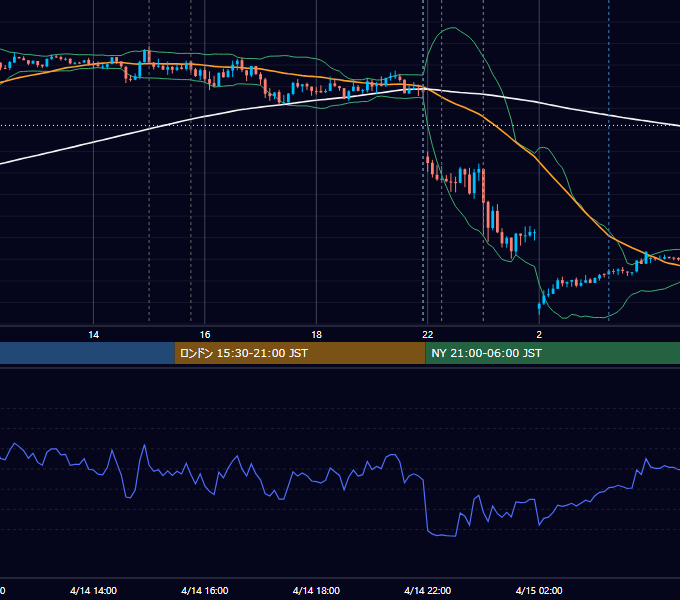This screenshot has height=600, width=680.
Task: Click the 4/14 14:00 date label
Action: (93, 590)
